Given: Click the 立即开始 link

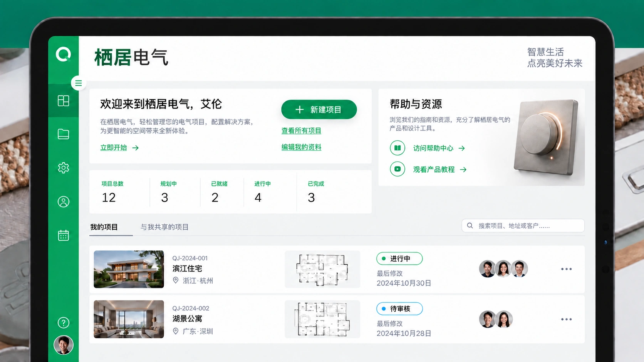Looking at the screenshot, I should 119,148.
